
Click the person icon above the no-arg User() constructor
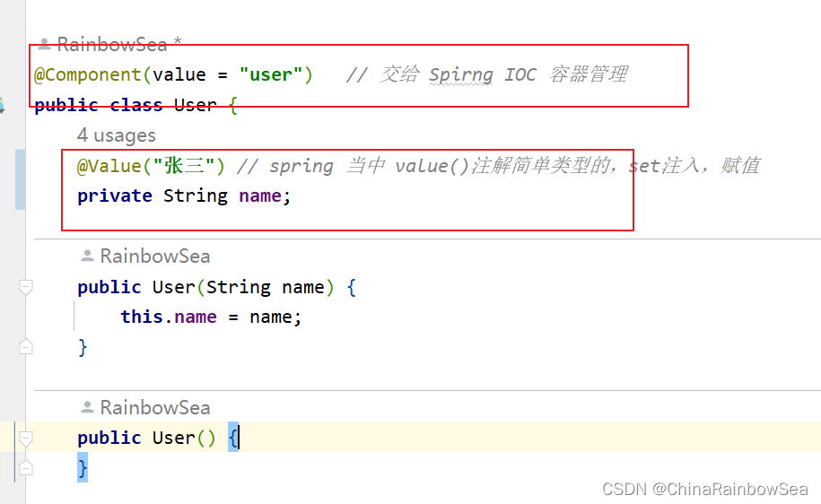click(x=87, y=407)
